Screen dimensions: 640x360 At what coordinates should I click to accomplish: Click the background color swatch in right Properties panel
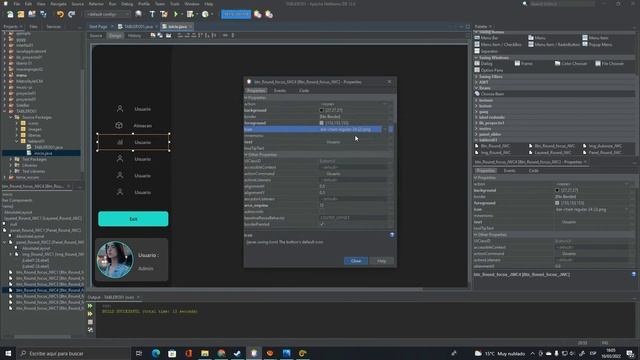[x=557, y=190]
